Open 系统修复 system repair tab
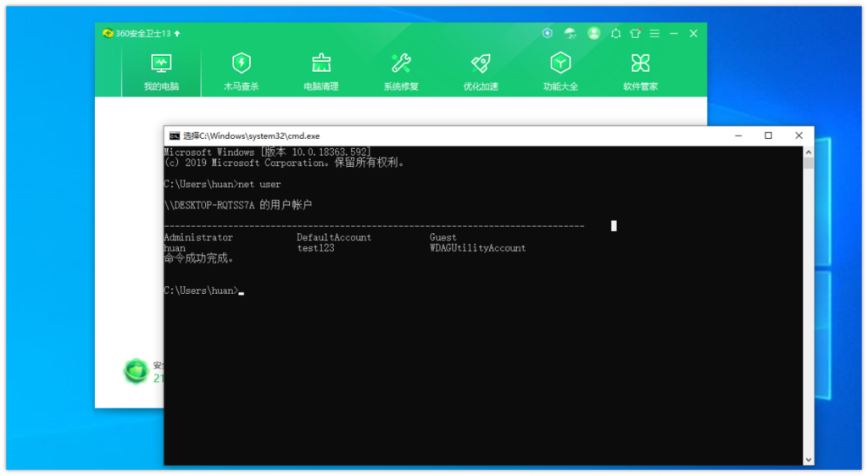The width and height of the screenshot is (868, 476). pyautogui.click(x=401, y=73)
